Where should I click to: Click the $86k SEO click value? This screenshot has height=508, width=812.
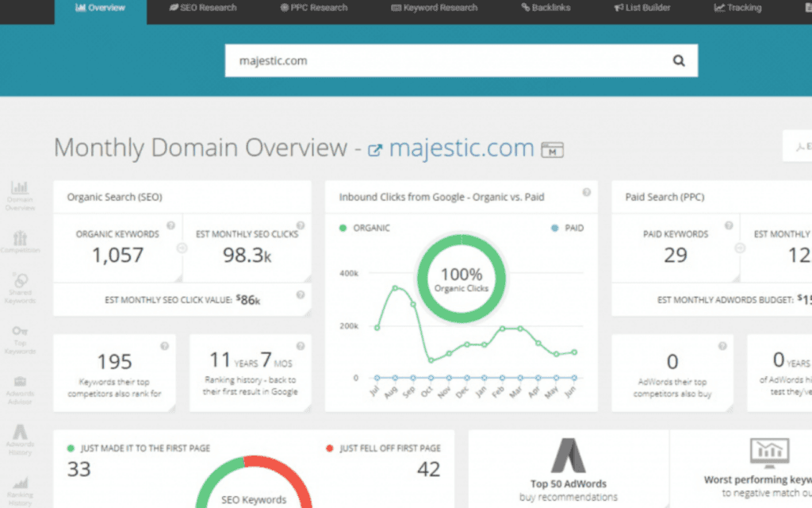248,299
